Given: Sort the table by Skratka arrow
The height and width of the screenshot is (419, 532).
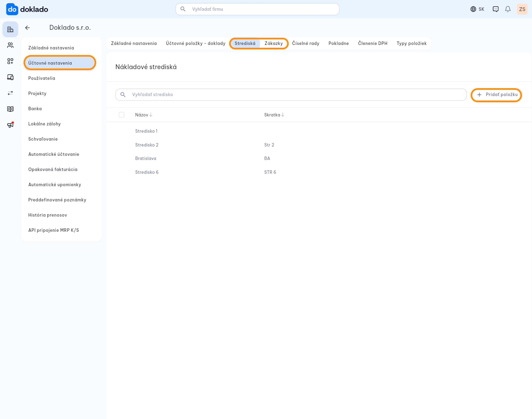Looking at the screenshot, I should [x=283, y=115].
